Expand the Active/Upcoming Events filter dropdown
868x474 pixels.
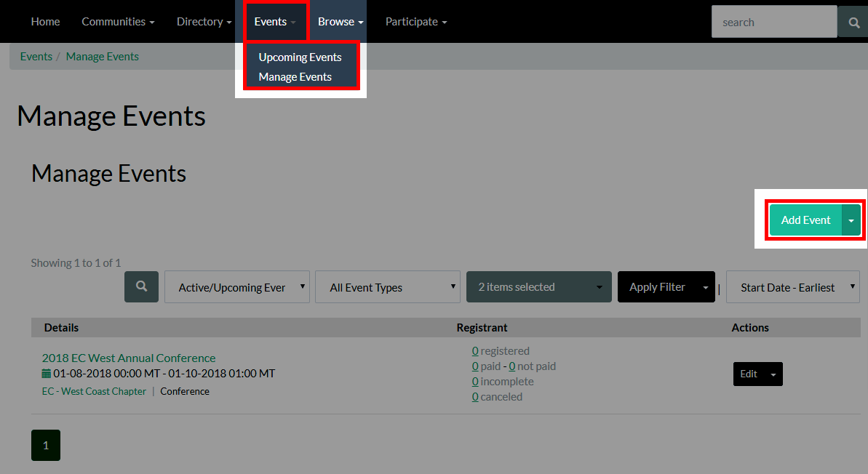point(237,287)
